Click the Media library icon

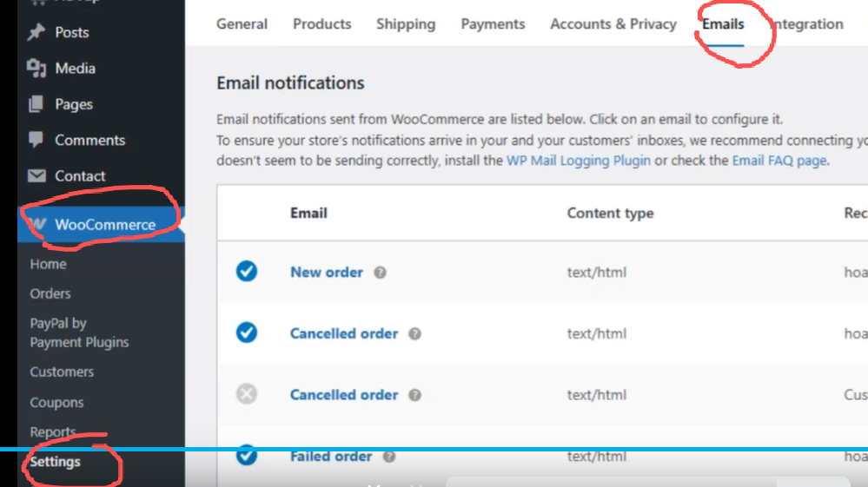[36, 68]
